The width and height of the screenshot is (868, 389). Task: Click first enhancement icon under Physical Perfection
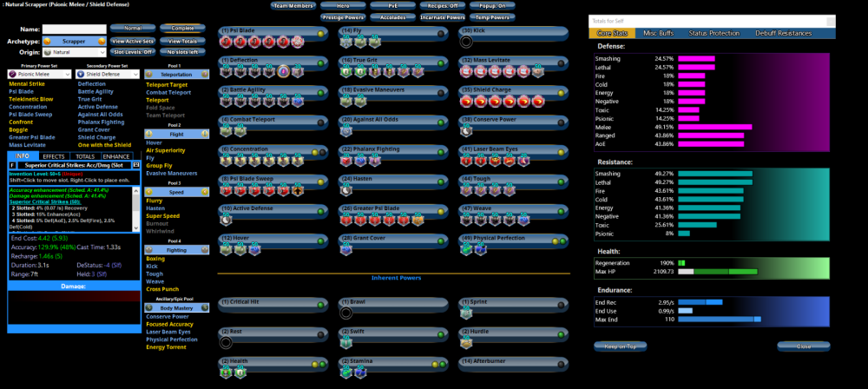(x=467, y=249)
